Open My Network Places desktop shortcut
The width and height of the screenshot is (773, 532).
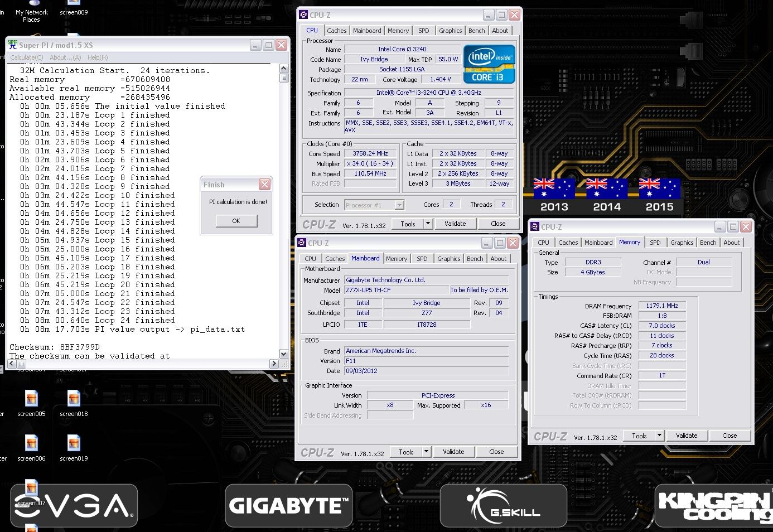click(x=31, y=12)
